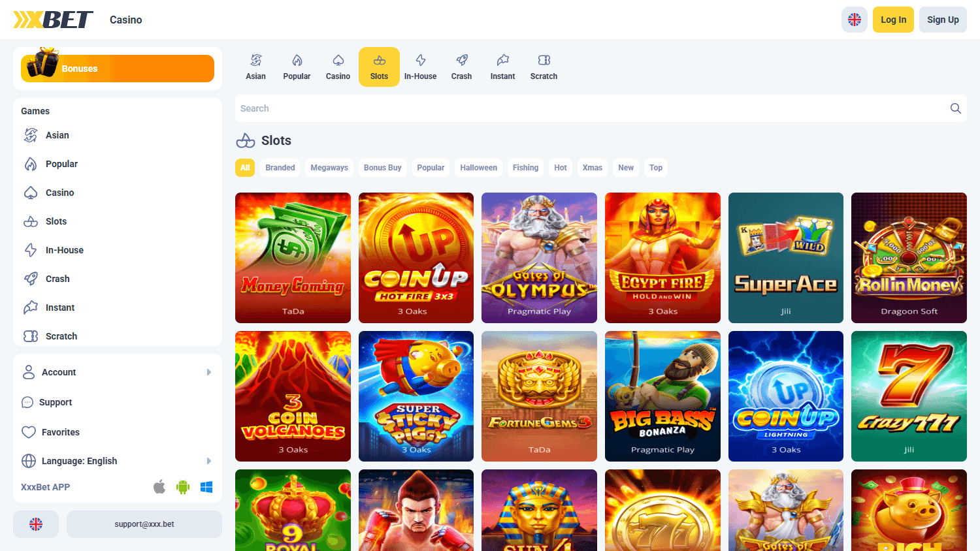Expand the Account submenu arrow

[x=209, y=372]
